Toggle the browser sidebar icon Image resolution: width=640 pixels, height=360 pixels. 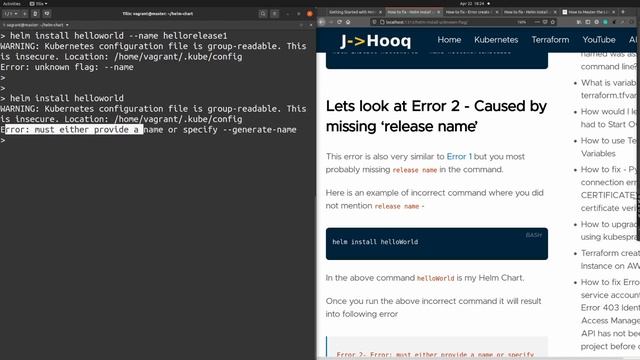coord(588,22)
